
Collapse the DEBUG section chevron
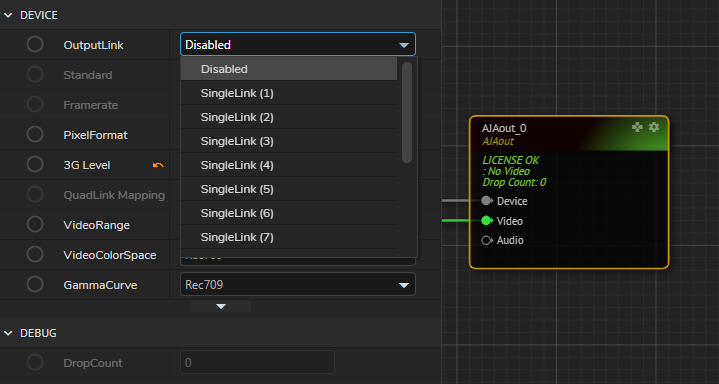click(8, 333)
